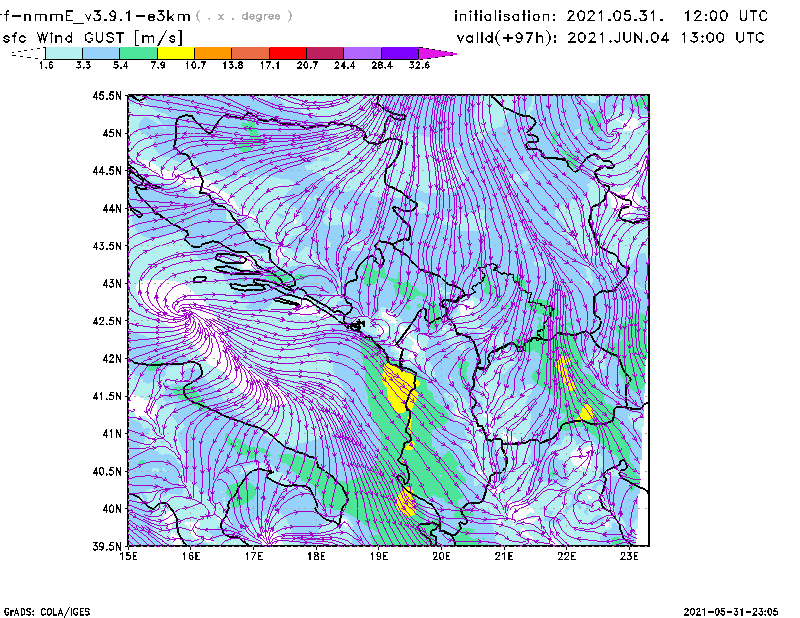The width and height of the screenshot is (800, 618).
Task: Select the '2021.JUN.04' valid date
Action: pyautogui.click(x=618, y=38)
